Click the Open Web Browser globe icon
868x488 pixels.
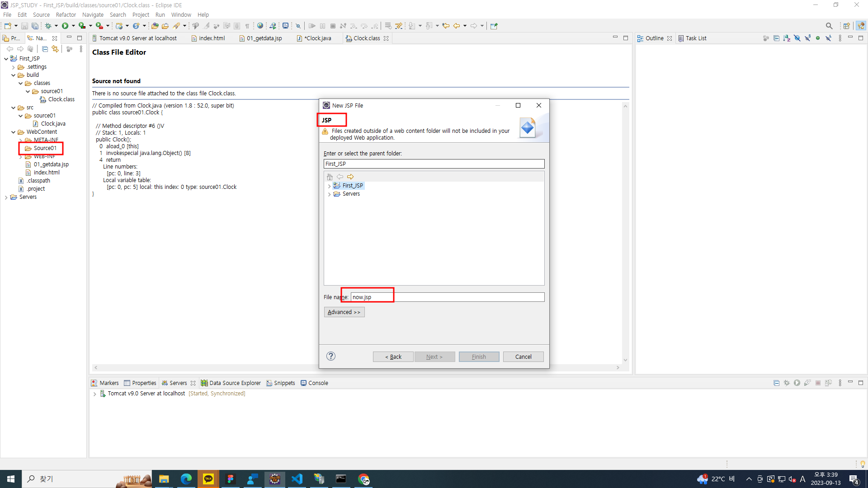point(260,26)
